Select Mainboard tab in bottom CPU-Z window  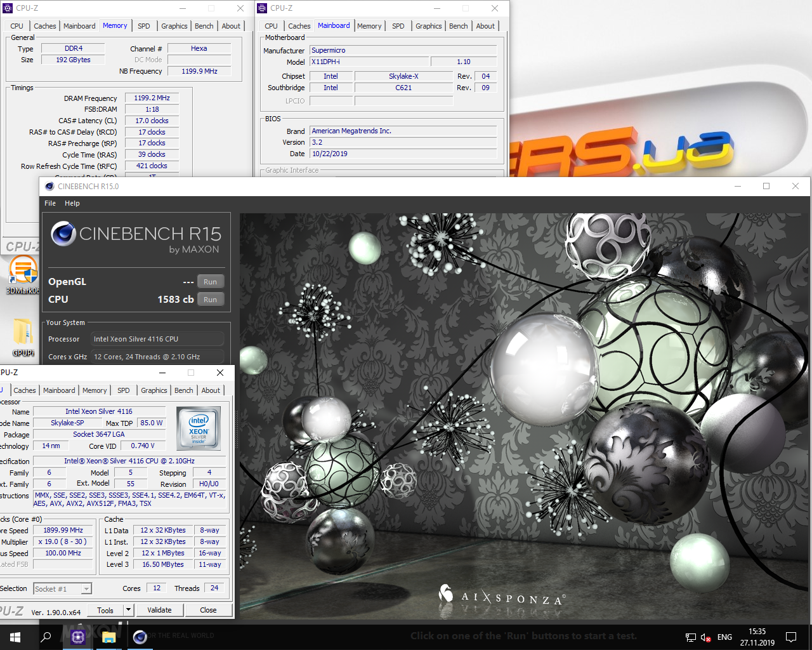pyautogui.click(x=59, y=390)
